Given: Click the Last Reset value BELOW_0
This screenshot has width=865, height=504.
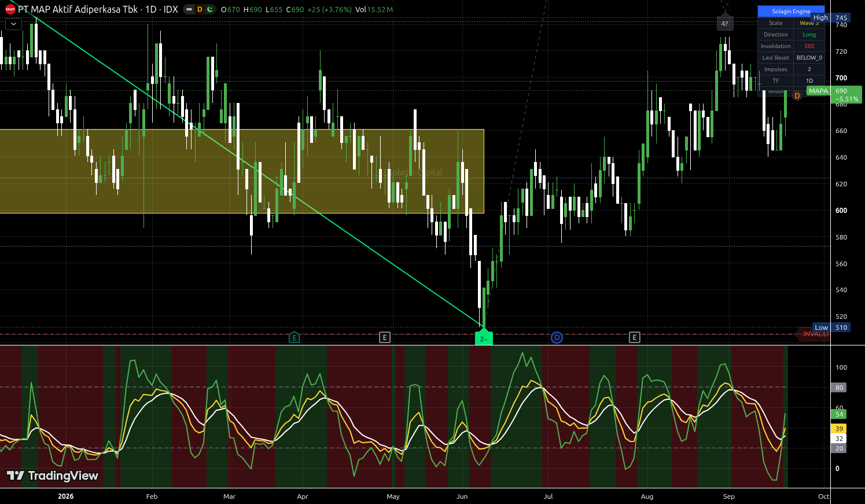Looking at the screenshot, I should (x=809, y=58).
